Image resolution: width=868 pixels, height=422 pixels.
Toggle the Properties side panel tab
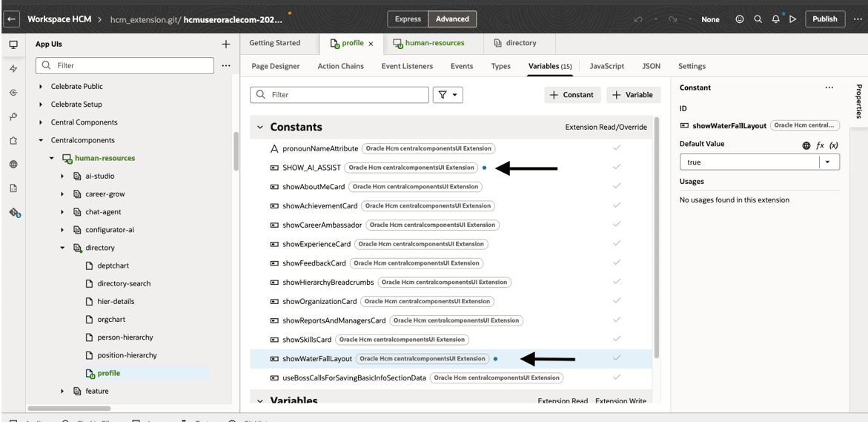pyautogui.click(x=858, y=102)
